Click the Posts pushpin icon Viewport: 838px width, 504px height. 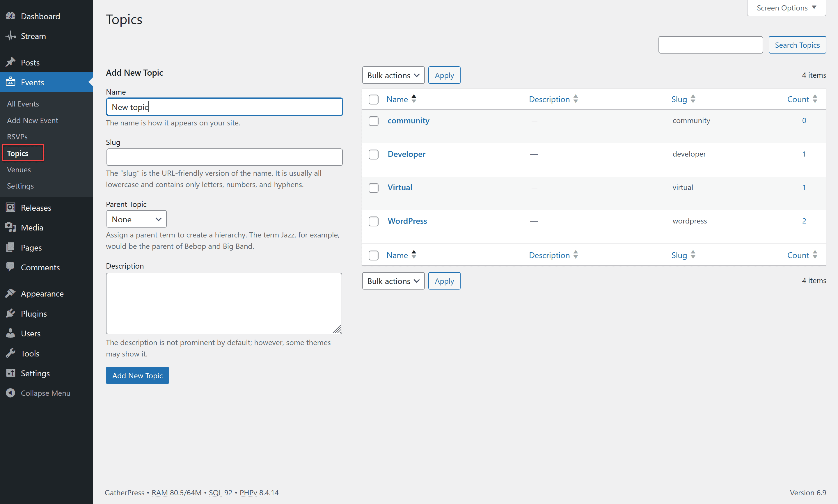[x=10, y=62]
